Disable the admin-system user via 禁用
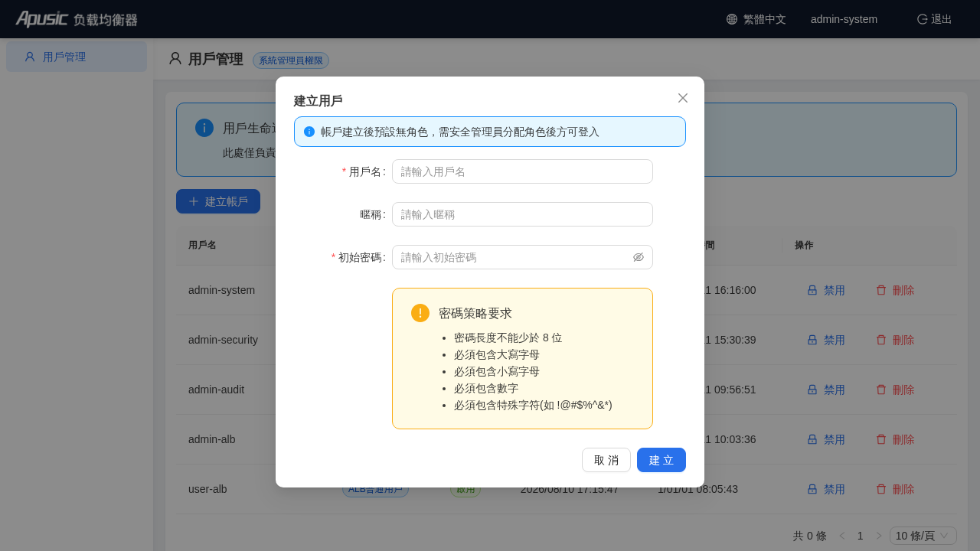Image resolution: width=980 pixels, height=551 pixels. (x=826, y=290)
